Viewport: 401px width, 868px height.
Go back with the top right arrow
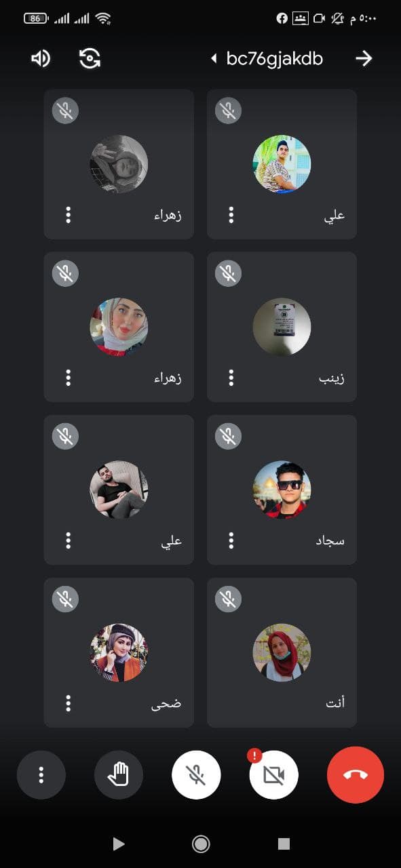point(364,58)
